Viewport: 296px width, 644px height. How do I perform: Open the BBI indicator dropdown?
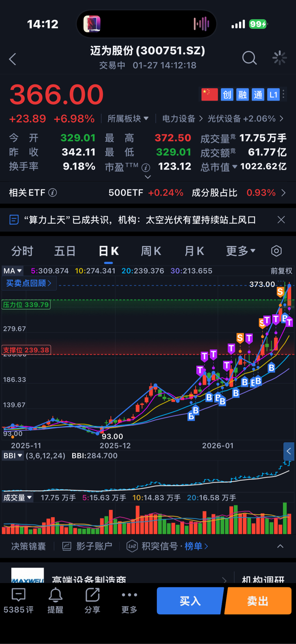[13, 456]
